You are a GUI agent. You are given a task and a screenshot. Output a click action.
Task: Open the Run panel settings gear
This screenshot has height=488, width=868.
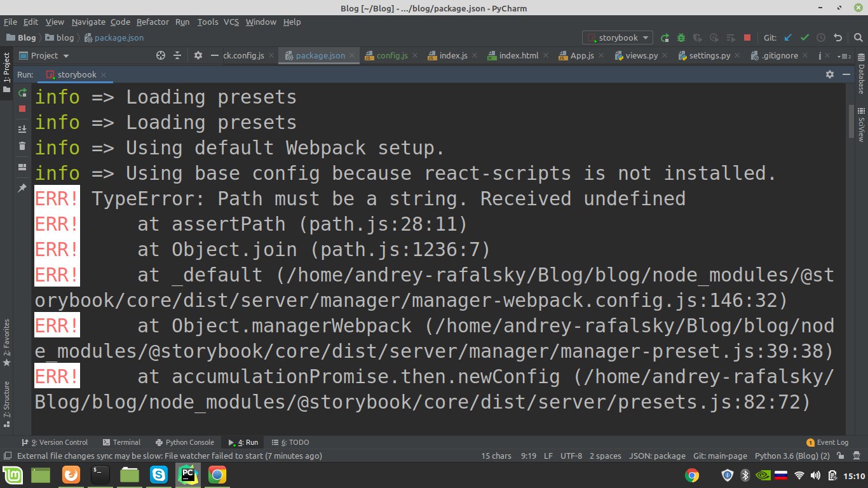tap(829, 74)
